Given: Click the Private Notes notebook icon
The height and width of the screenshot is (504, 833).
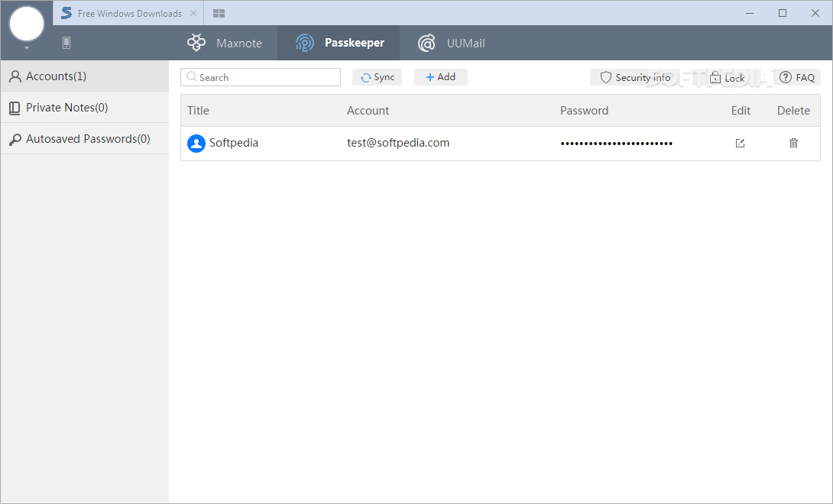Looking at the screenshot, I should (x=15, y=108).
